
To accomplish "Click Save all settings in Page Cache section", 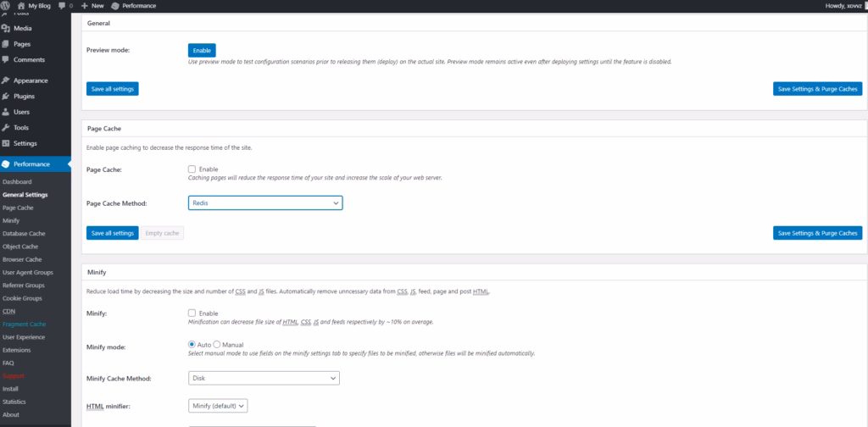I will [113, 233].
